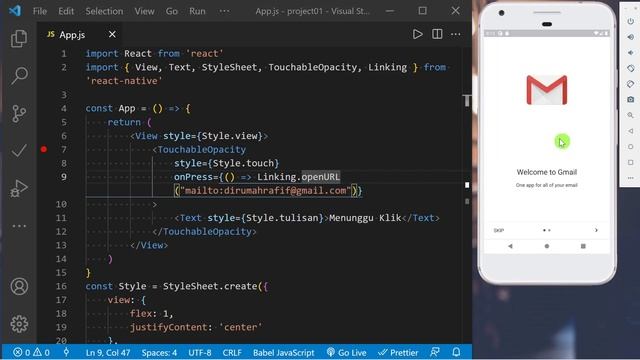Rotate emulator right icon
The width and height of the screenshot is (640, 360).
point(631,84)
